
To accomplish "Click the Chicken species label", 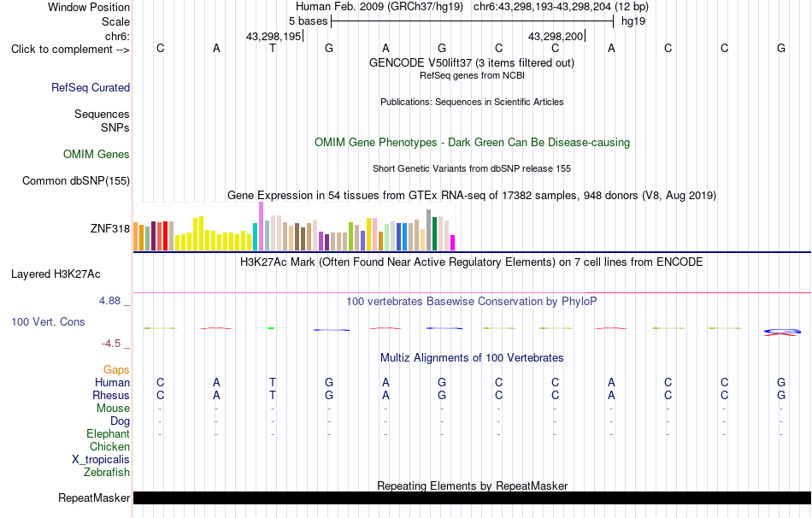I will 109,446.
